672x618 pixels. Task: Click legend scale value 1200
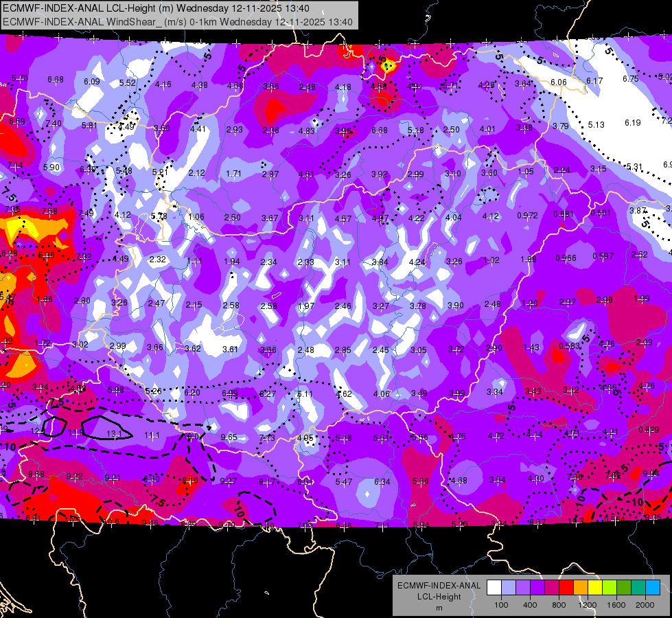(x=588, y=605)
